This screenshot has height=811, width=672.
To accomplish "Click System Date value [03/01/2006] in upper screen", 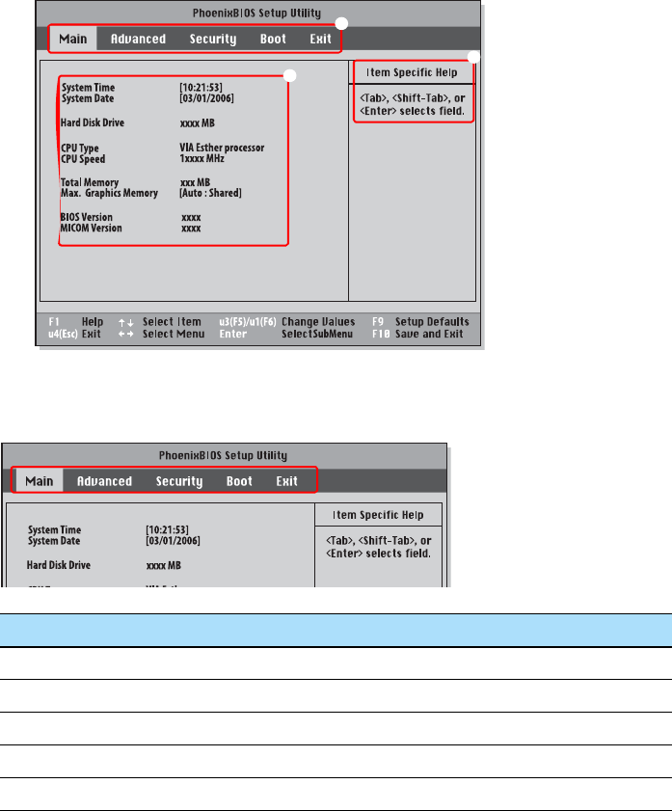I will pyautogui.click(x=206, y=98).
